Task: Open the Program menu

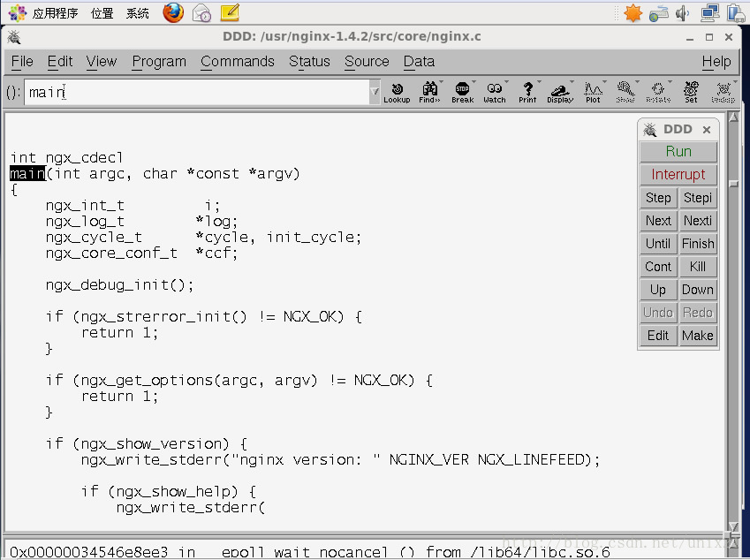Action: tap(159, 62)
